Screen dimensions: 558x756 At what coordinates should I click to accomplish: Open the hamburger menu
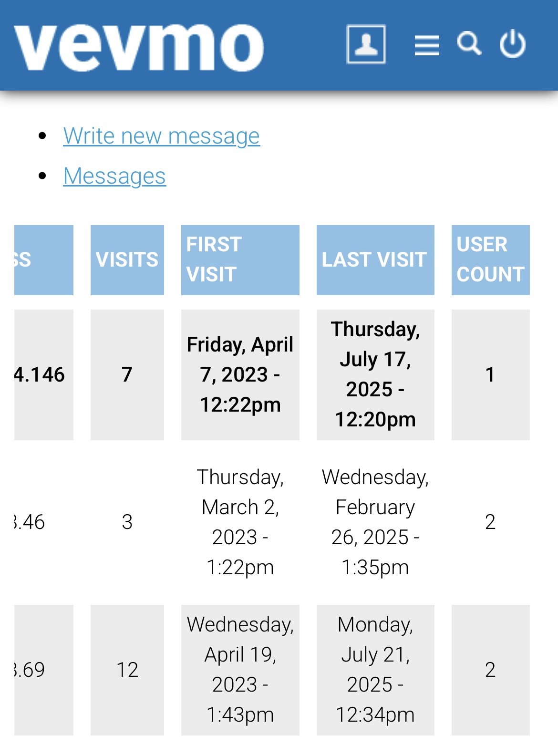point(427,45)
